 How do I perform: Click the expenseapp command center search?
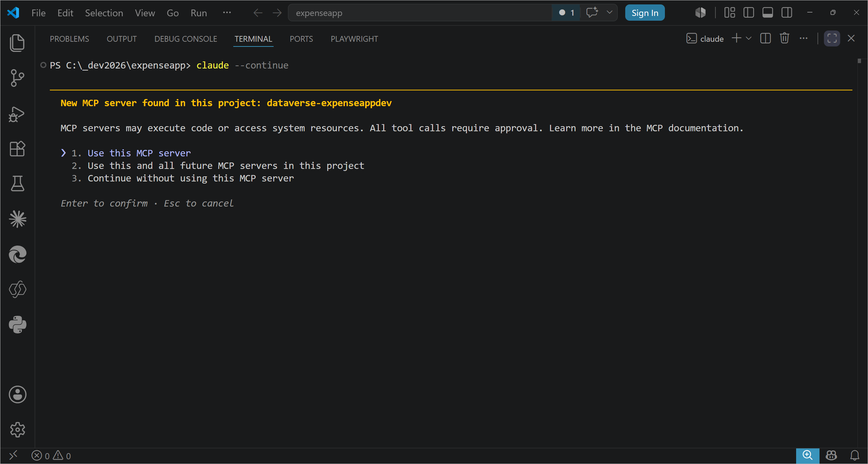[420, 13]
